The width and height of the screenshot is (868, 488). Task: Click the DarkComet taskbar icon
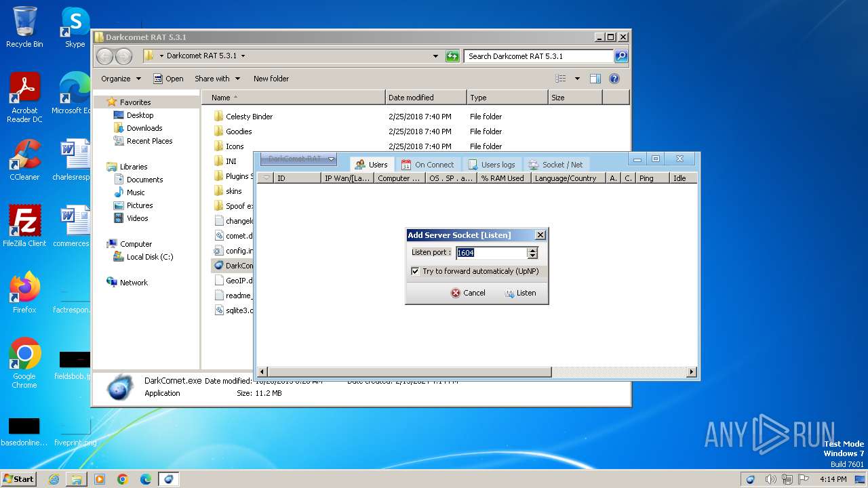click(x=168, y=479)
